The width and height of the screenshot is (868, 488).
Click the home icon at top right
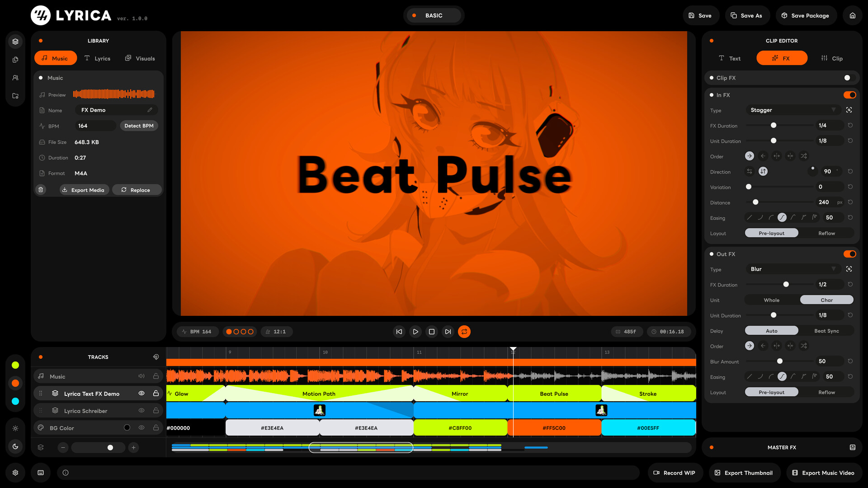(x=852, y=15)
